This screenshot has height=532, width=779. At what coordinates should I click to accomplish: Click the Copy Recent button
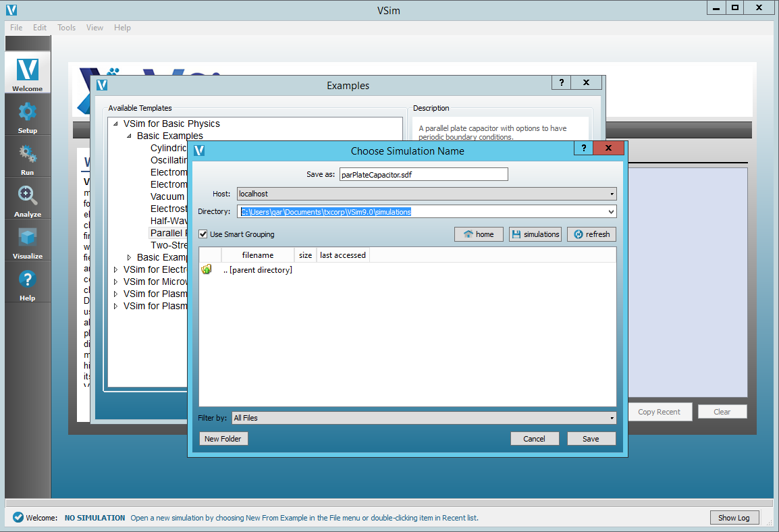pos(660,411)
